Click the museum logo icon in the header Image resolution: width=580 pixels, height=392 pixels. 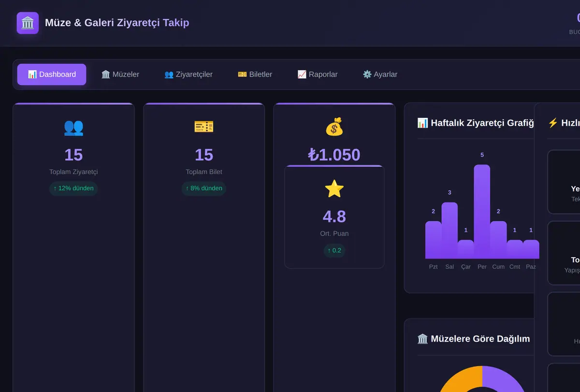(x=28, y=23)
